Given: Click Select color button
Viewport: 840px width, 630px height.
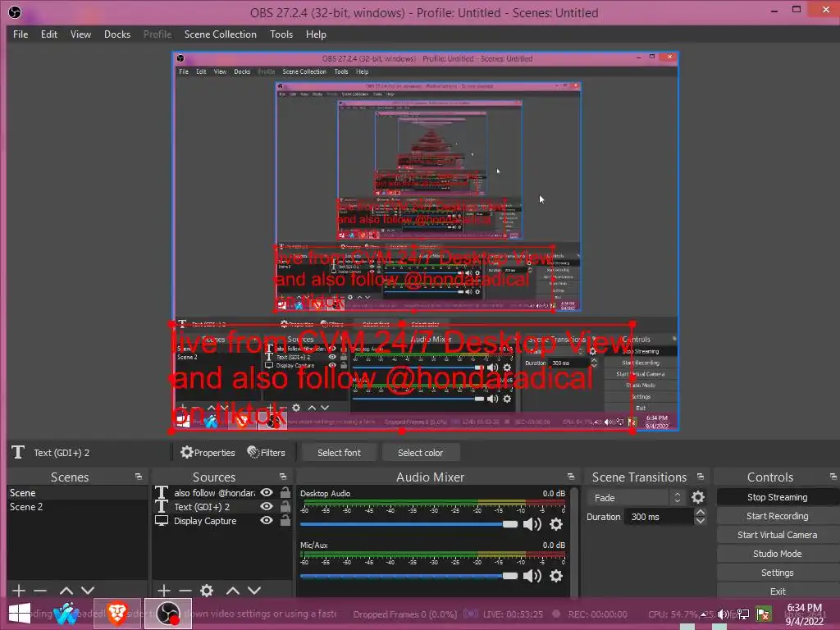Looking at the screenshot, I should pos(421,453).
